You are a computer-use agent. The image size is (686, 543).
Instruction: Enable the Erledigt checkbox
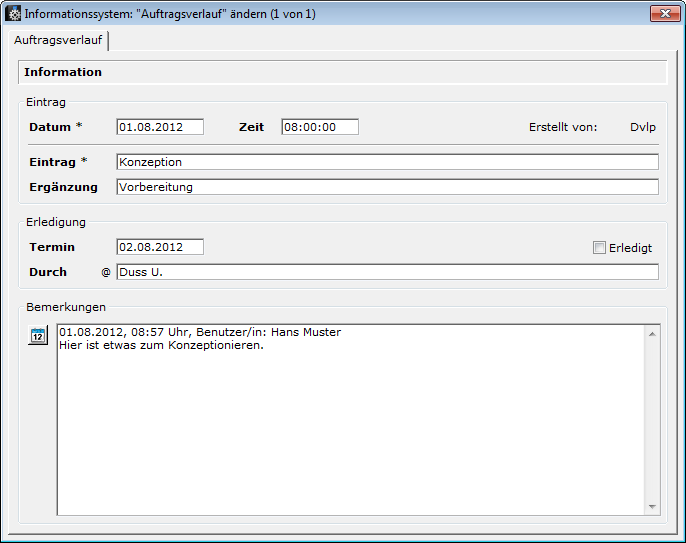[600, 248]
